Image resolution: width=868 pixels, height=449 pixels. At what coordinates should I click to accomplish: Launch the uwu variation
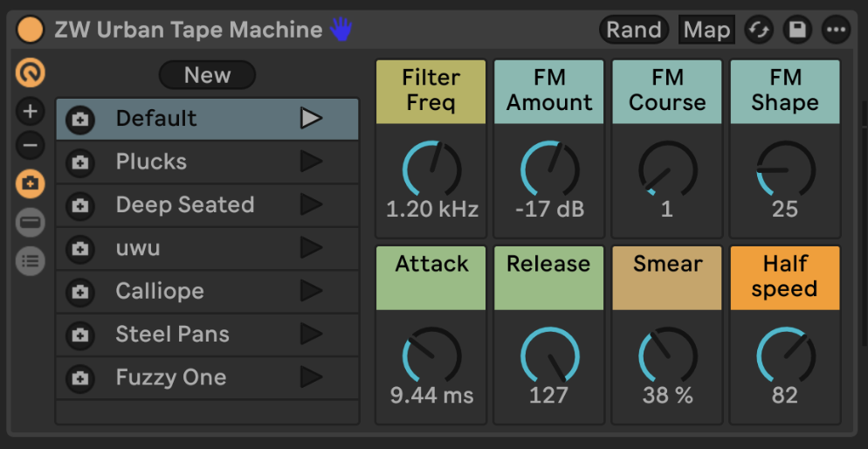(311, 248)
